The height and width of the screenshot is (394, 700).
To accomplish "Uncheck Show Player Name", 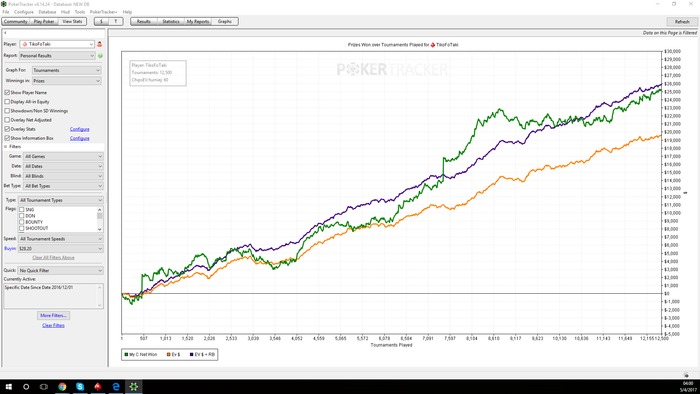I will click(7, 92).
